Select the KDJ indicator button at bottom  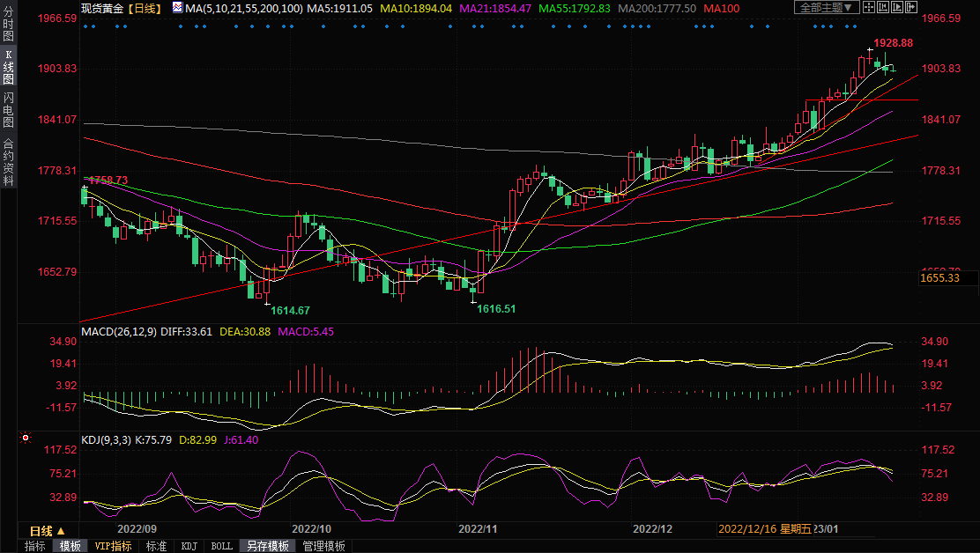[189, 546]
